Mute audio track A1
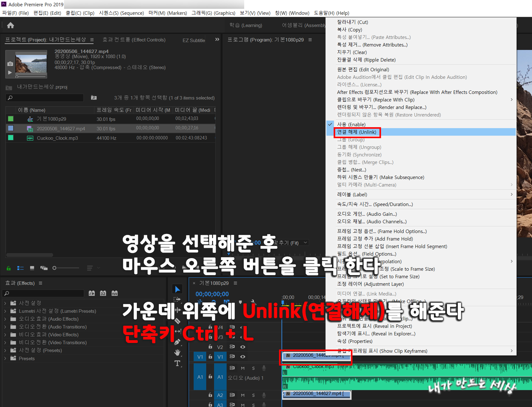 point(243,368)
